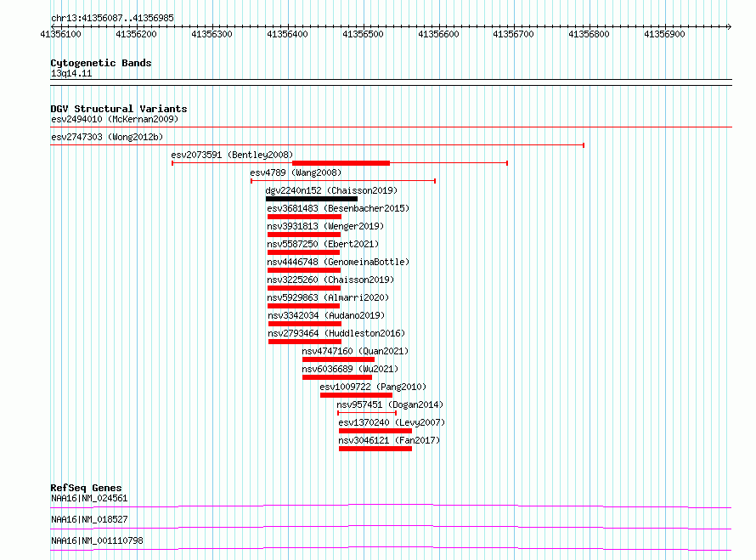756x560 pixels.
Task: Open esv1009722 (Pang2010) label
Action: point(373,387)
